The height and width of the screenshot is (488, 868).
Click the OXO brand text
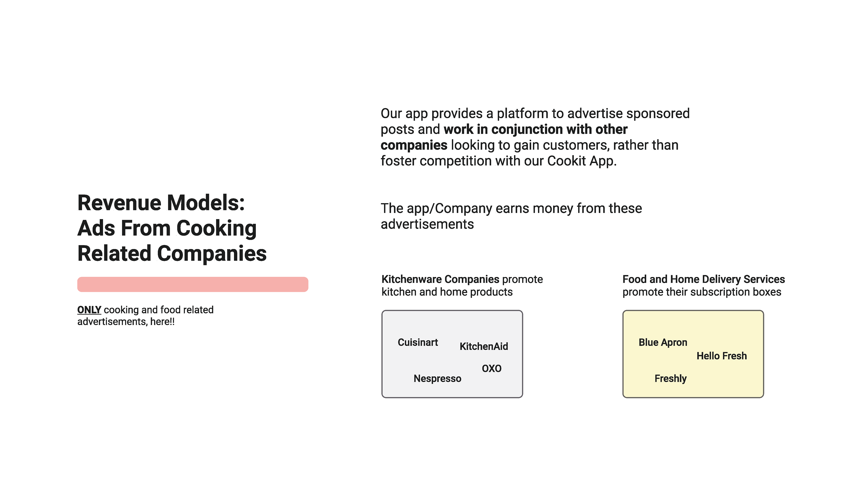tap(491, 368)
